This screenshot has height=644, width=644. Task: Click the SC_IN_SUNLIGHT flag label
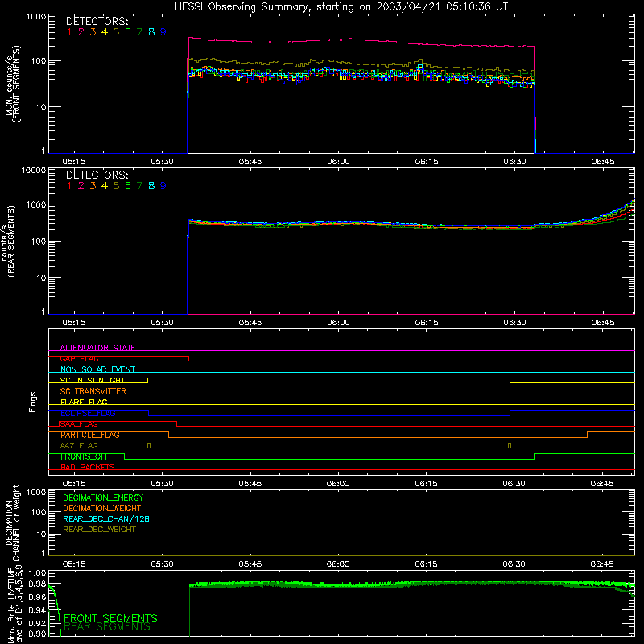click(92, 380)
